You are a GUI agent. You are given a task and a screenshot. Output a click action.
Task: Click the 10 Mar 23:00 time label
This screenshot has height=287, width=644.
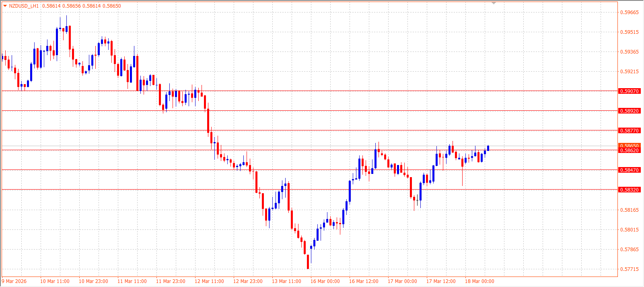(x=93, y=281)
